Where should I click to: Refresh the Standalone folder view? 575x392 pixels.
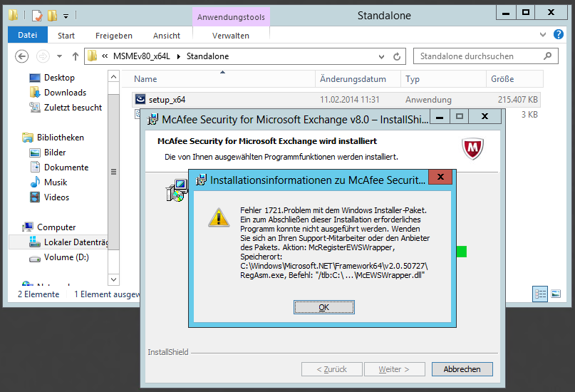[397, 57]
